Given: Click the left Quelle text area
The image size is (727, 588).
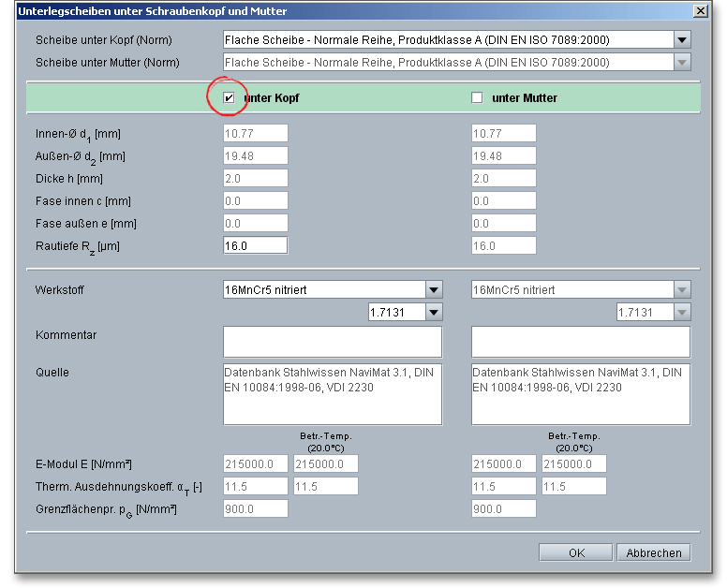Looking at the screenshot, I should tap(332, 393).
